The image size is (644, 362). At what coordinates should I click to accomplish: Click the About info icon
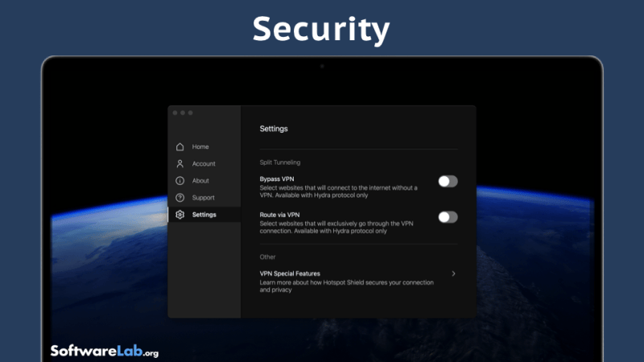click(x=180, y=180)
